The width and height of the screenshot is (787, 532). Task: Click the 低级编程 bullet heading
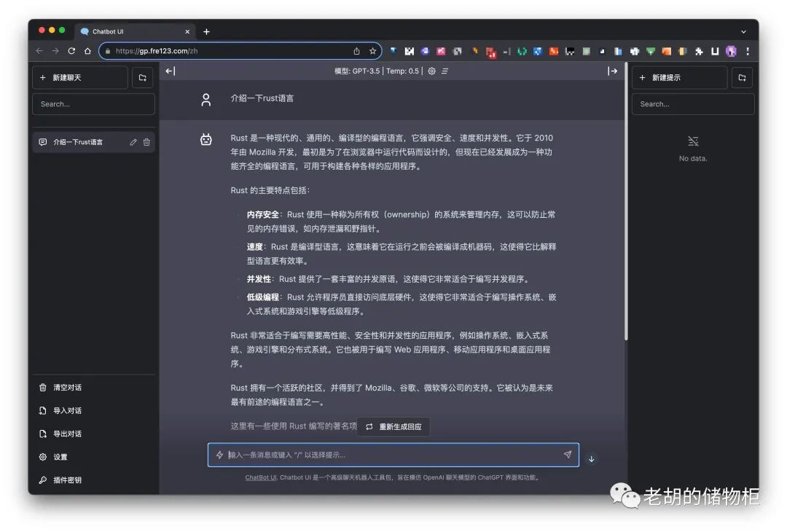(262, 297)
